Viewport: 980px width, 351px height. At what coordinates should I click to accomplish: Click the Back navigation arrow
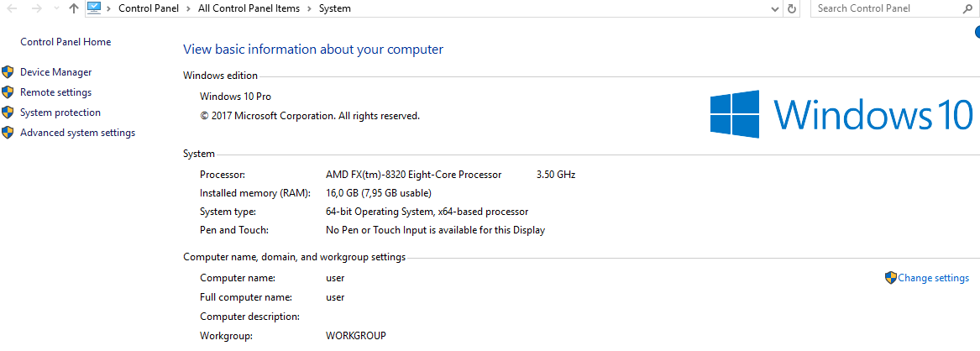pyautogui.click(x=11, y=8)
